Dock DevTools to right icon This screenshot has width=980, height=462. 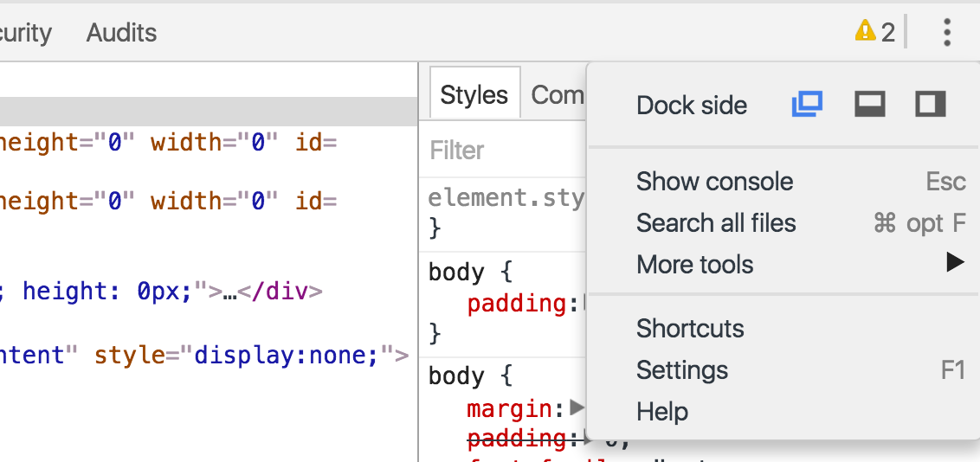tap(931, 105)
